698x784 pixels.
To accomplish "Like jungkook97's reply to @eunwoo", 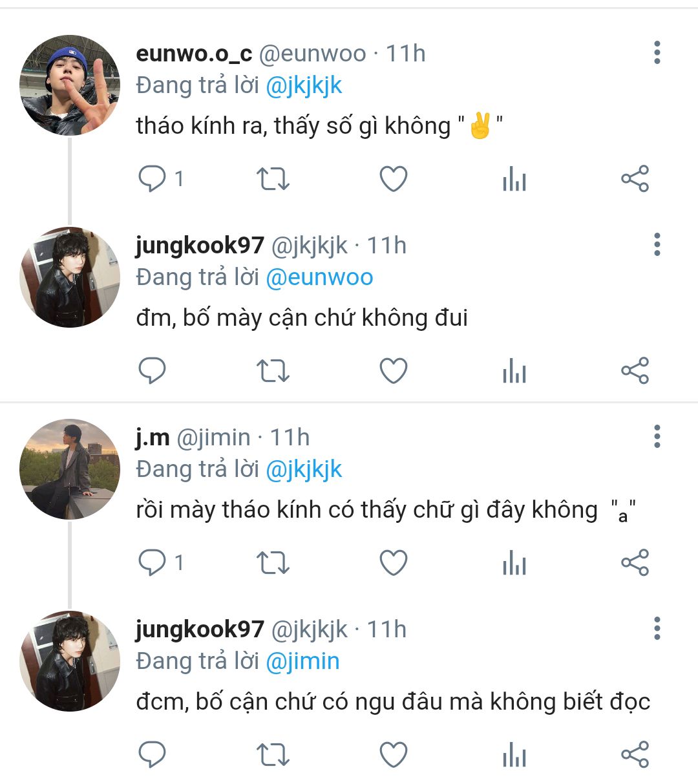I will (x=393, y=371).
